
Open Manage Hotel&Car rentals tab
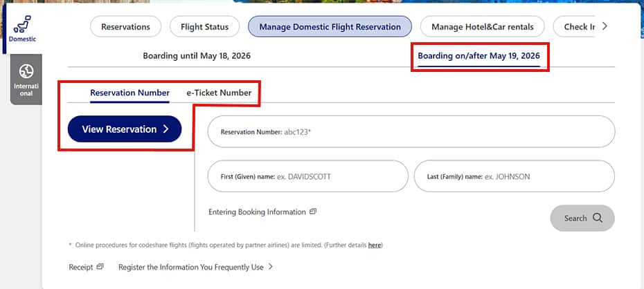[482, 27]
